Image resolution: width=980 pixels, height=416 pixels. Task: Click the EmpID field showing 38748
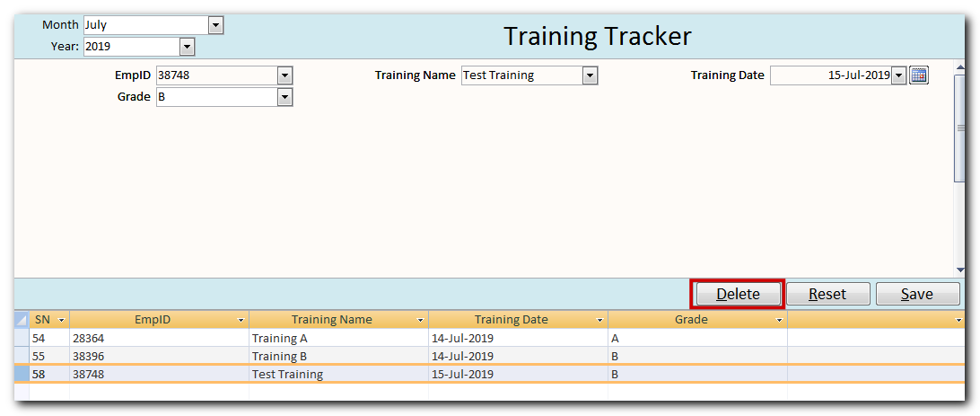pos(217,75)
